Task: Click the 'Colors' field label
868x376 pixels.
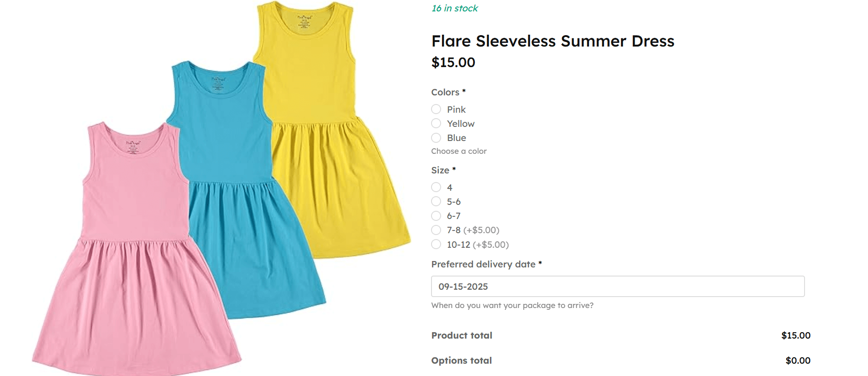Action: [445, 92]
